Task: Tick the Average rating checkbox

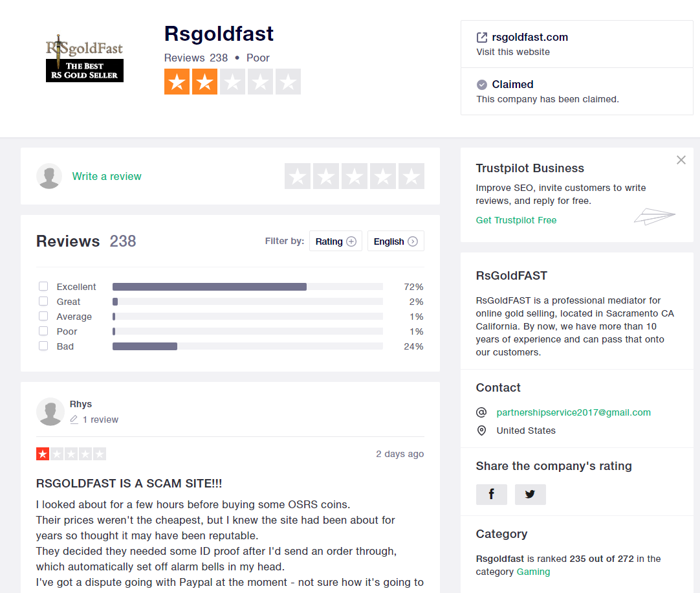Action: [x=43, y=316]
